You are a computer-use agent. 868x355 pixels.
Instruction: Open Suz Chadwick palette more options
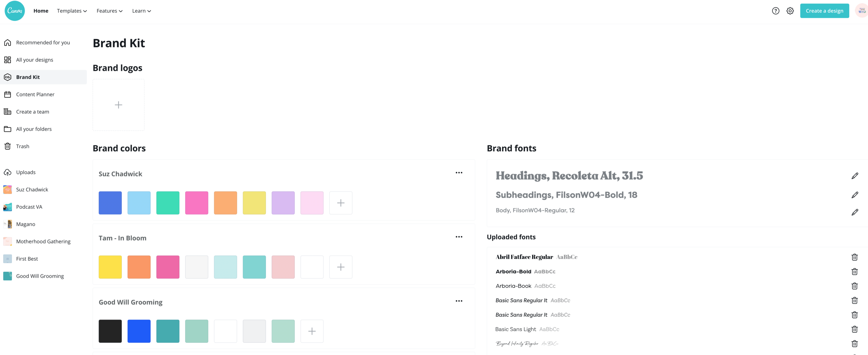point(459,173)
